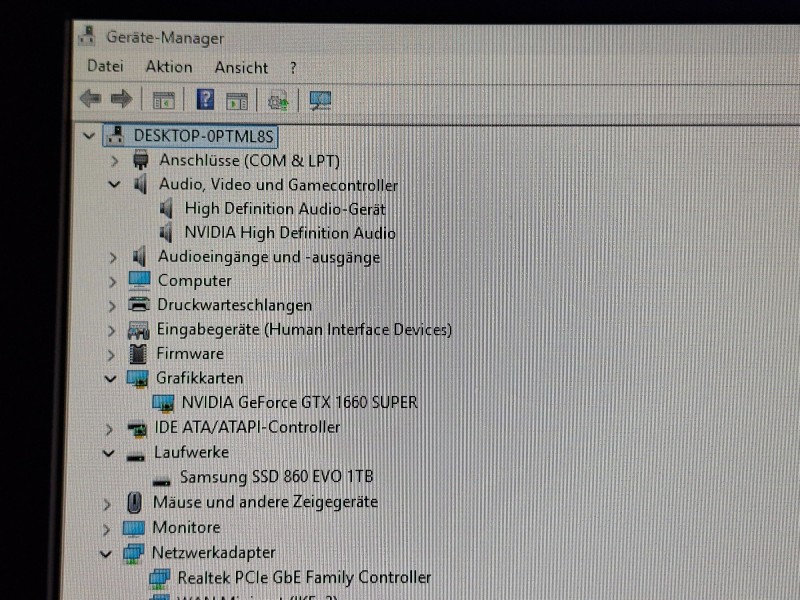Viewport: 800px width, 600px height.
Task: Click the Back arrow toolbar icon
Action: [90, 99]
